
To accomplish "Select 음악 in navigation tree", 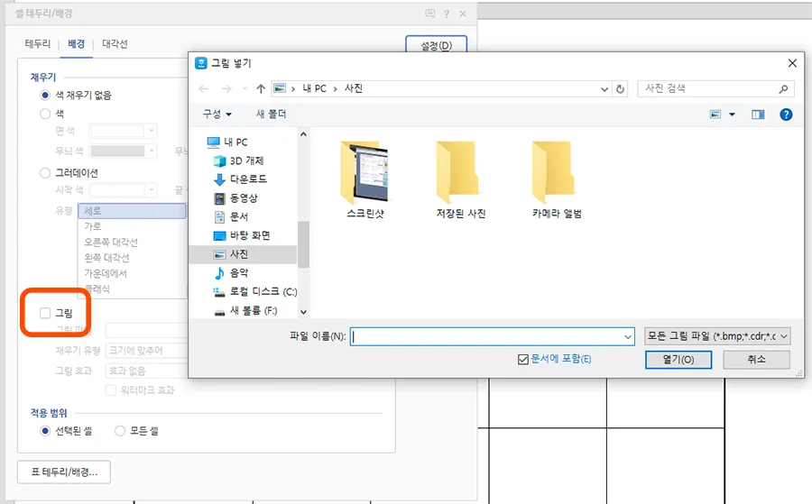I will click(231, 272).
